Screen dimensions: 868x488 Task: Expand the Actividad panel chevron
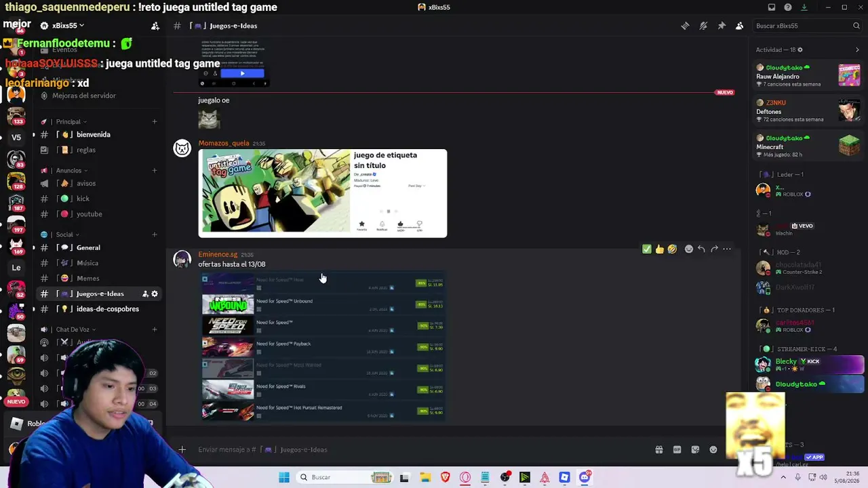857,49
